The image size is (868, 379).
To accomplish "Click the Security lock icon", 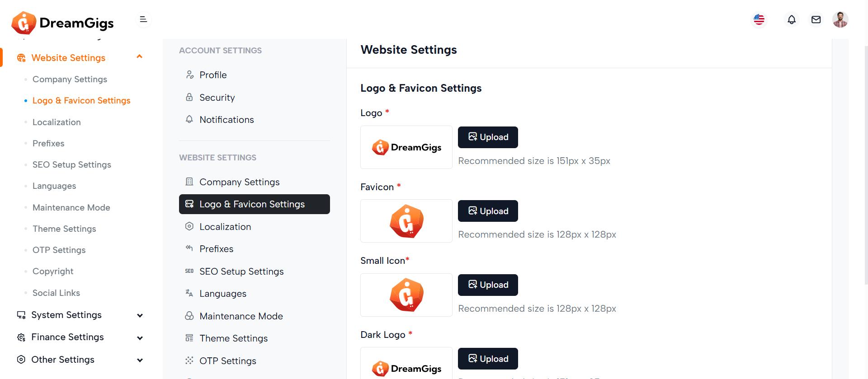I will pos(189,97).
